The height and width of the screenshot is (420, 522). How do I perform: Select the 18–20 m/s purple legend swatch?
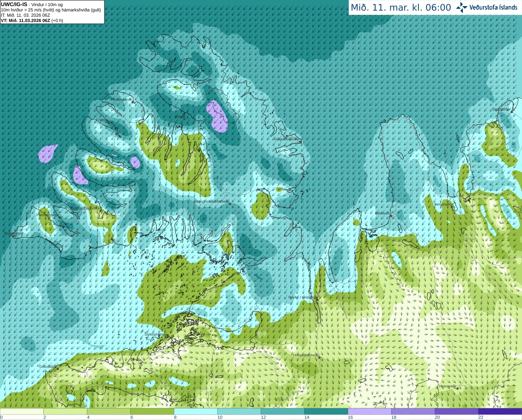(x=413, y=411)
